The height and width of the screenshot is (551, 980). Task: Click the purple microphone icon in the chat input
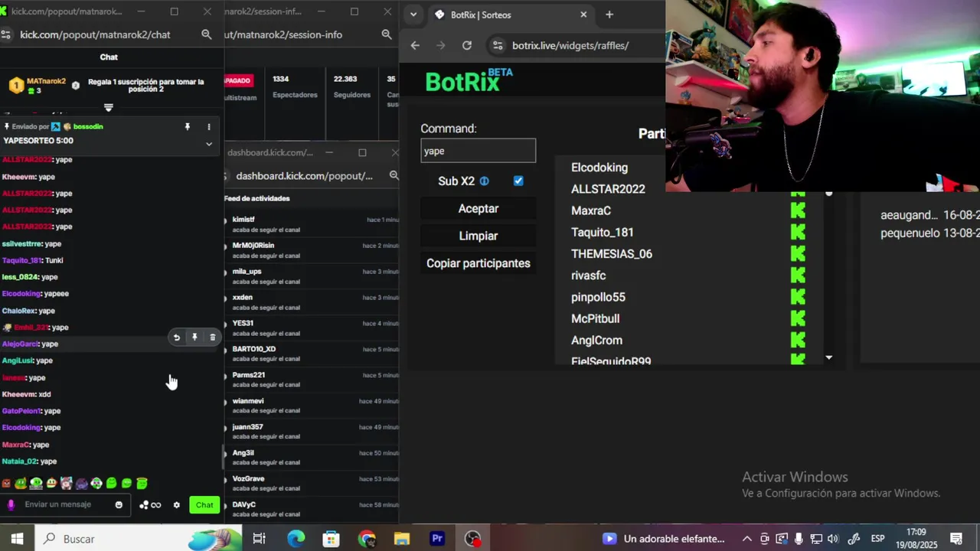point(11,504)
